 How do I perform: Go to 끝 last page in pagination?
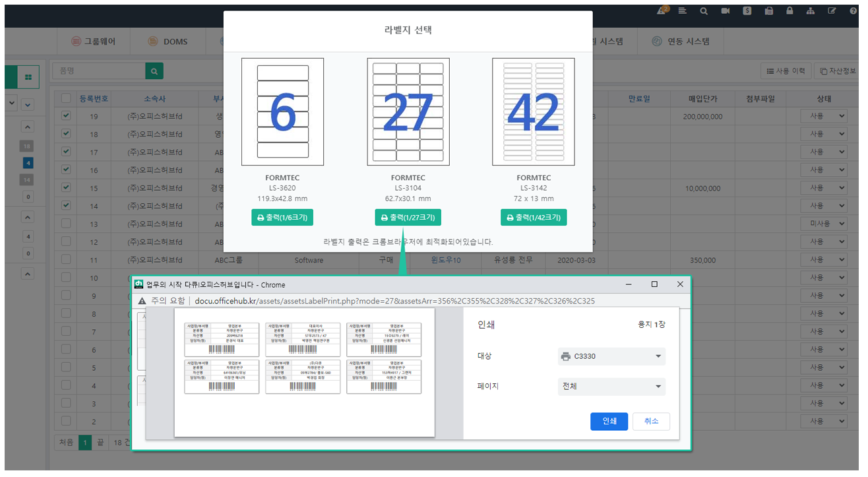100,442
